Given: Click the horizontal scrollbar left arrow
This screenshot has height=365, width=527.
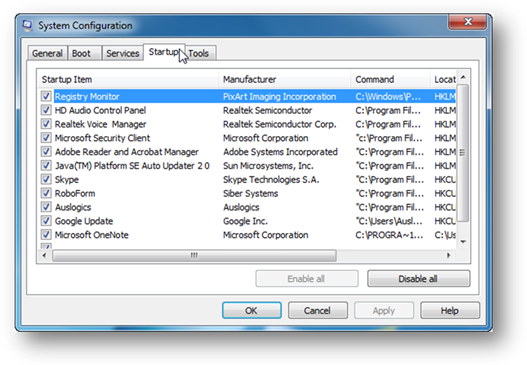Looking at the screenshot, I should [x=45, y=255].
